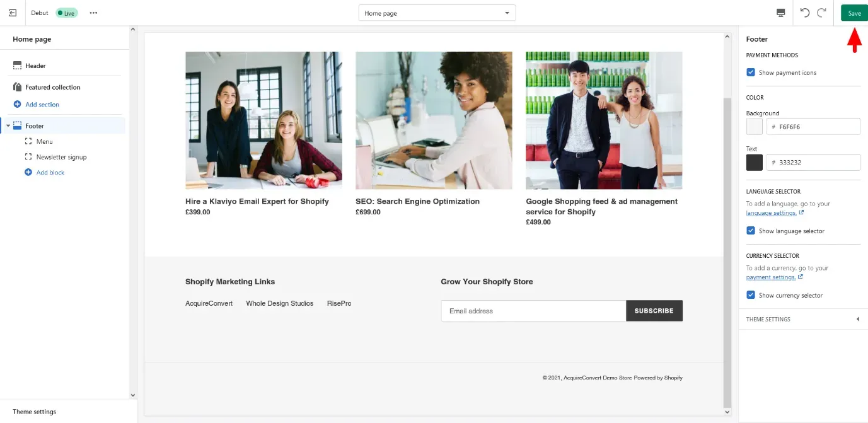Open the three-dot more actions menu
This screenshot has width=868, height=423.
point(93,13)
